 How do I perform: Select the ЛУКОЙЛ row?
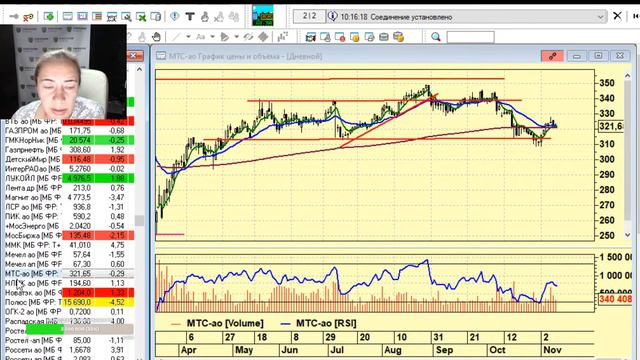tap(69, 178)
